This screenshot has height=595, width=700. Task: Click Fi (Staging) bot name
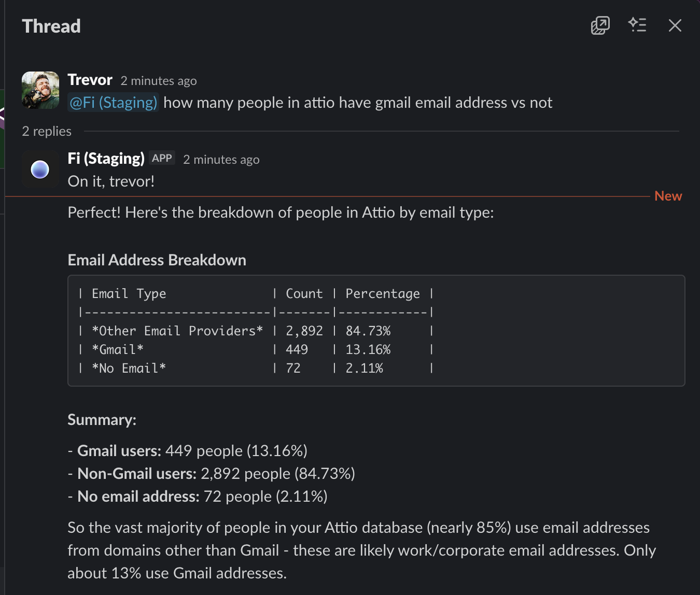pos(106,158)
